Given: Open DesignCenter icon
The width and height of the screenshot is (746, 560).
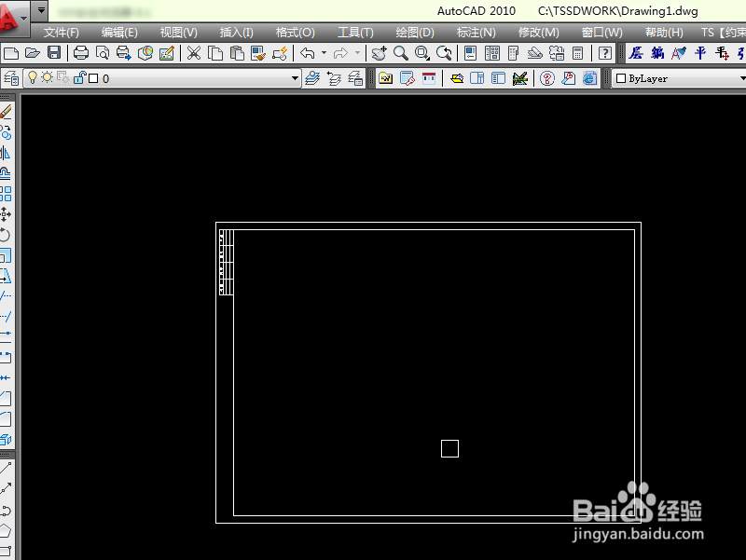Looking at the screenshot, I should (x=492, y=53).
